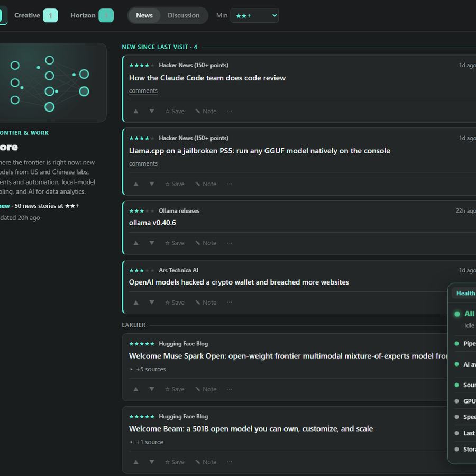
Task: Open OpenAI models hacked a crypto wallet headline
Action: click(x=239, y=282)
